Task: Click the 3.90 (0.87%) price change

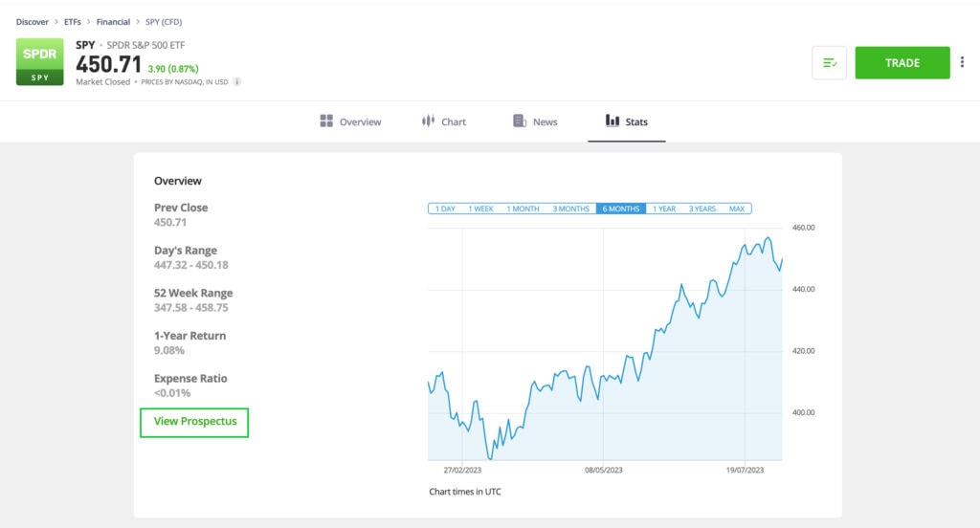Action: point(173,69)
